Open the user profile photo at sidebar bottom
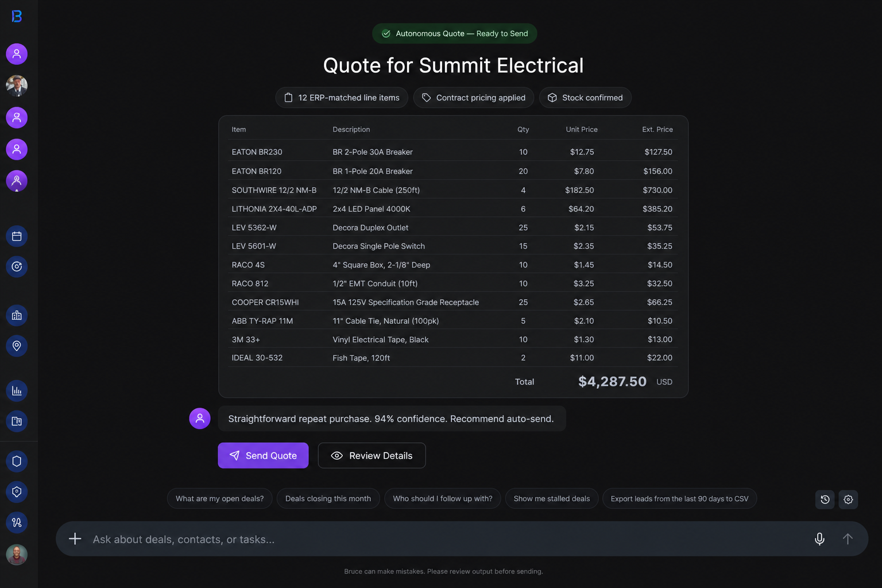 [x=17, y=555]
